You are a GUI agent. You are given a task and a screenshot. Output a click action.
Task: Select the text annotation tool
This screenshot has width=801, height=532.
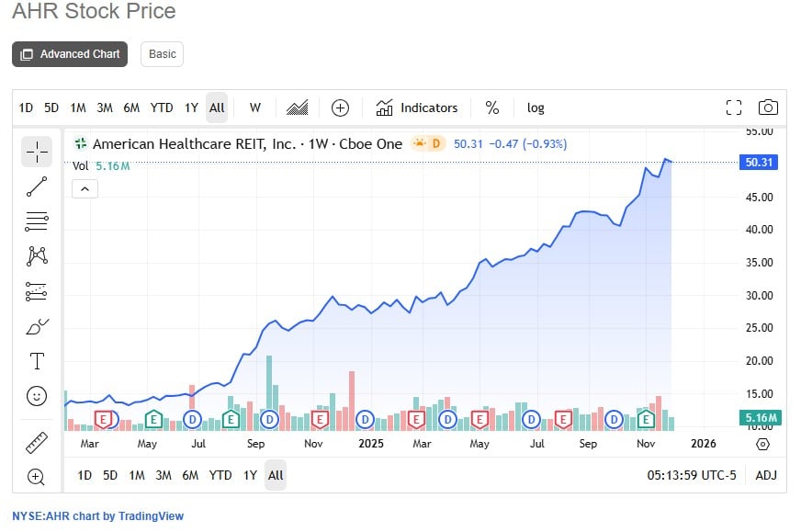tap(37, 361)
